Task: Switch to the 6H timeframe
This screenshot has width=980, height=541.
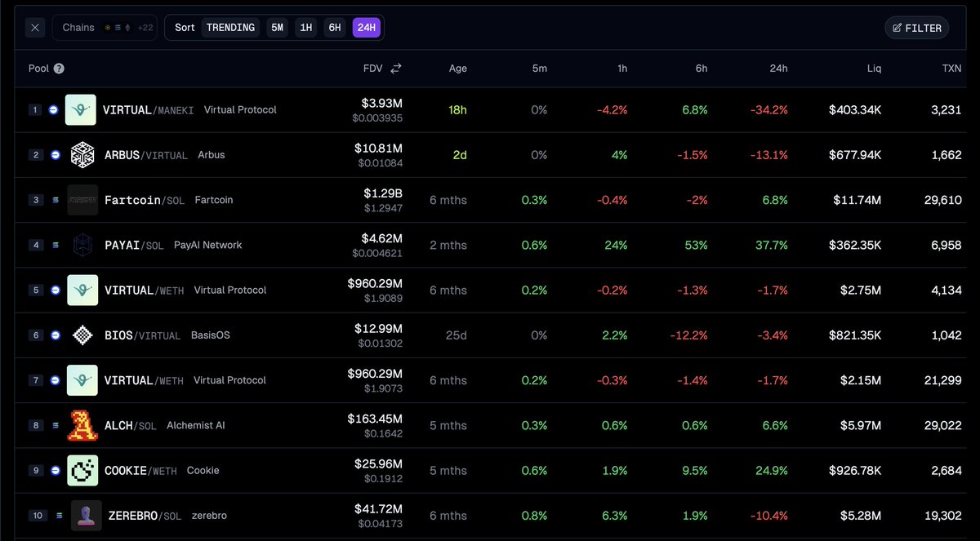Action: 335,28
